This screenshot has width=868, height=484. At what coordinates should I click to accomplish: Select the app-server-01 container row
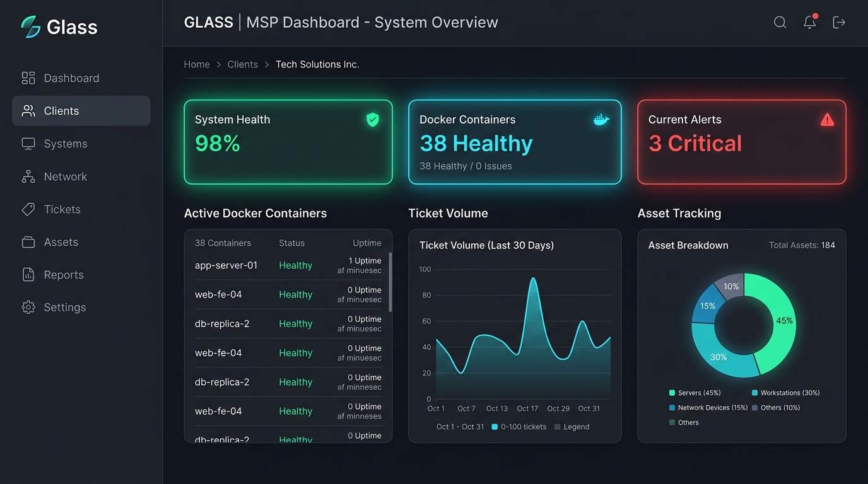pyautogui.click(x=288, y=265)
